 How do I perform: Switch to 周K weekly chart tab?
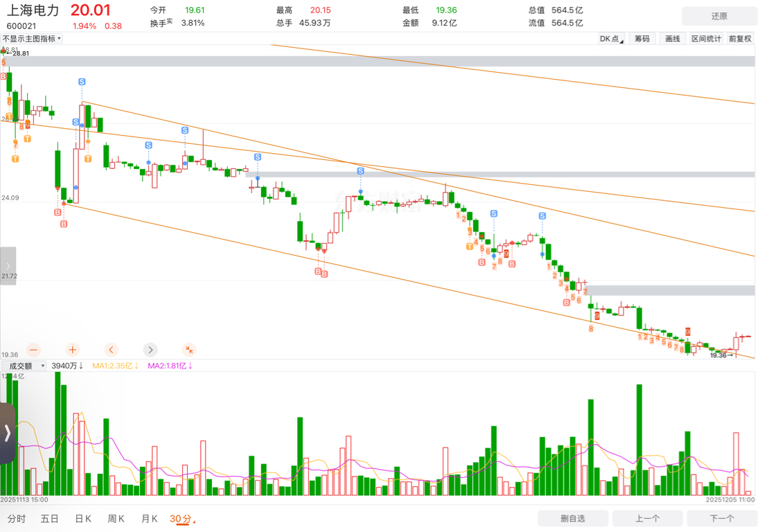pyautogui.click(x=116, y=519)
